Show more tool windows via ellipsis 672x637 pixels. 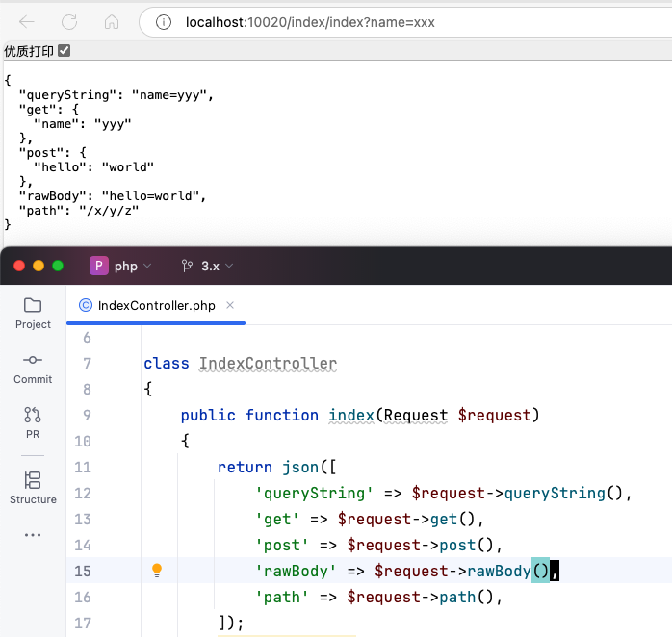[x=33, y=535]
